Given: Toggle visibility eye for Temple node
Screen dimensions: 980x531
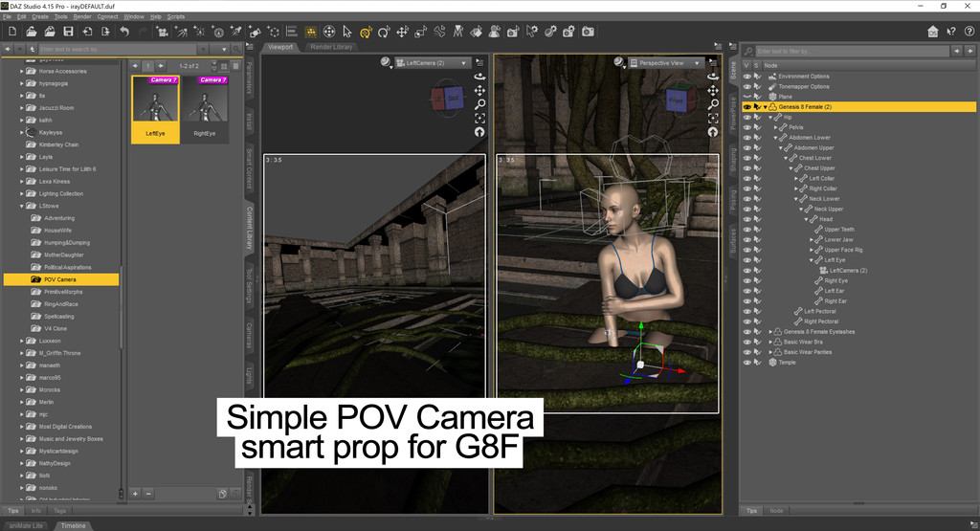Looking at the screenshot, I should (746, 363).
